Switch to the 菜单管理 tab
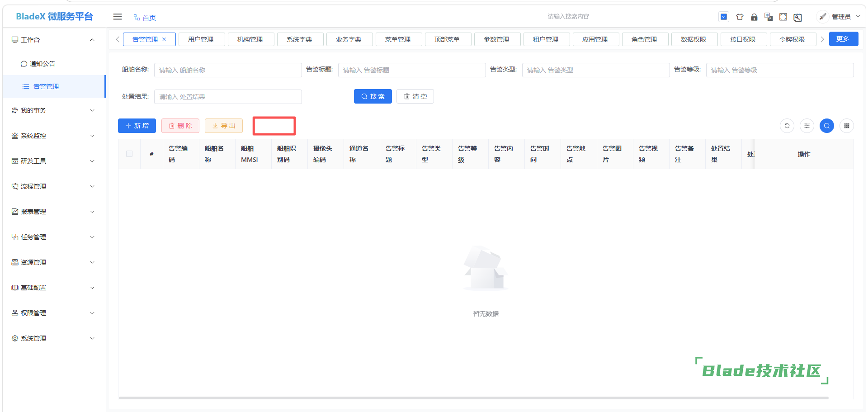The image size is (868, 412). coord(398,39)
